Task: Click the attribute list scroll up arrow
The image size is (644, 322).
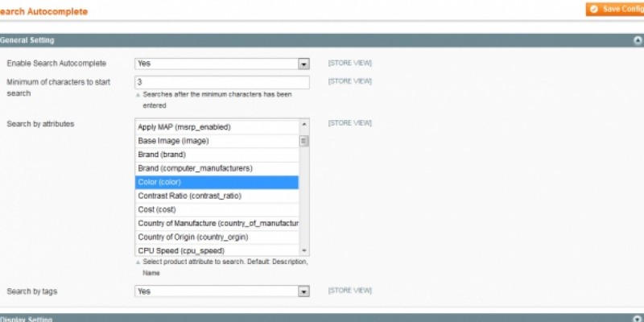Action: pyautogui.click(x=304, y=125)
